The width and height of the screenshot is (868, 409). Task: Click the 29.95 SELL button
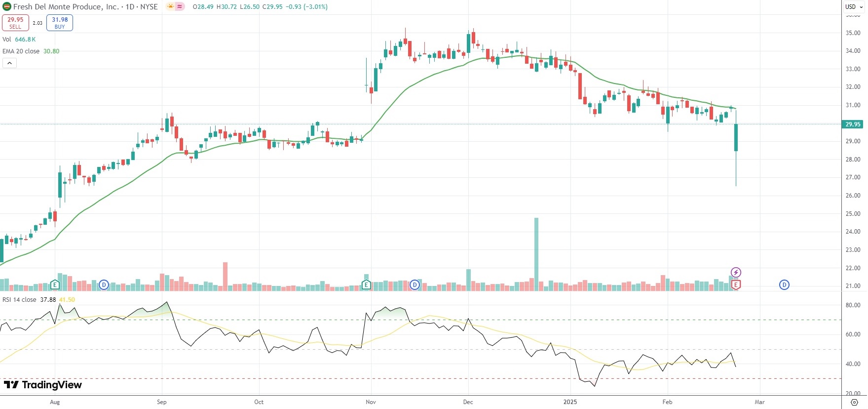click(15, 23)
